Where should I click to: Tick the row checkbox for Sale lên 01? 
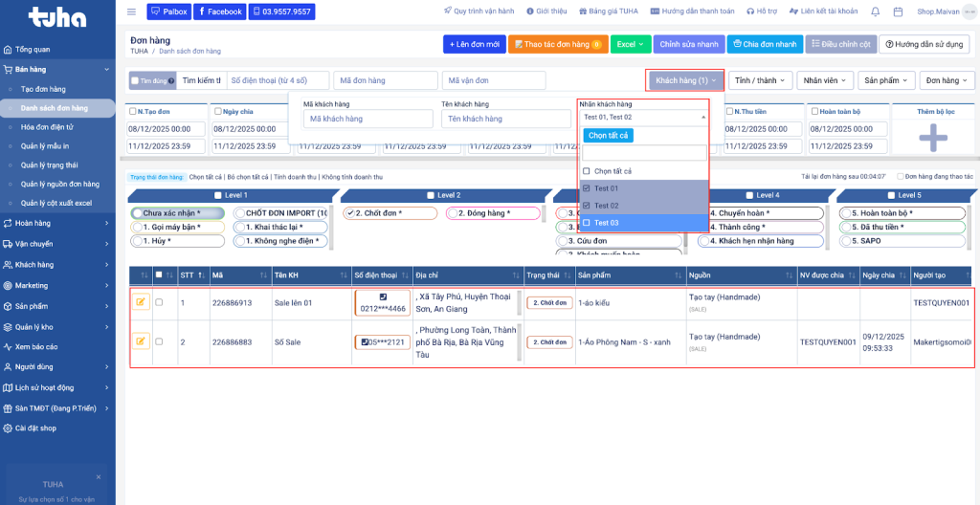pyautogui.click(x=160, y=302)
